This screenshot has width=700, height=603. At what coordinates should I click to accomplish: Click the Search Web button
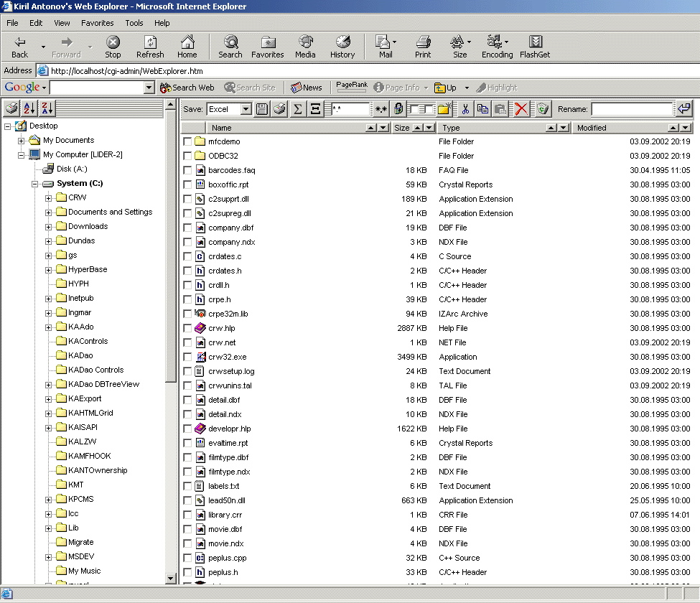[187, 88]
